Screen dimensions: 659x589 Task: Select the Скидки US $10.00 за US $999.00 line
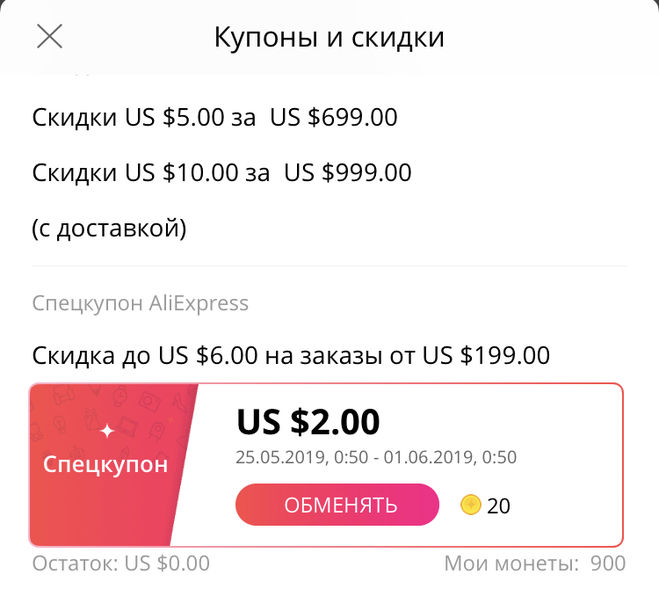[x=222, y=173]
